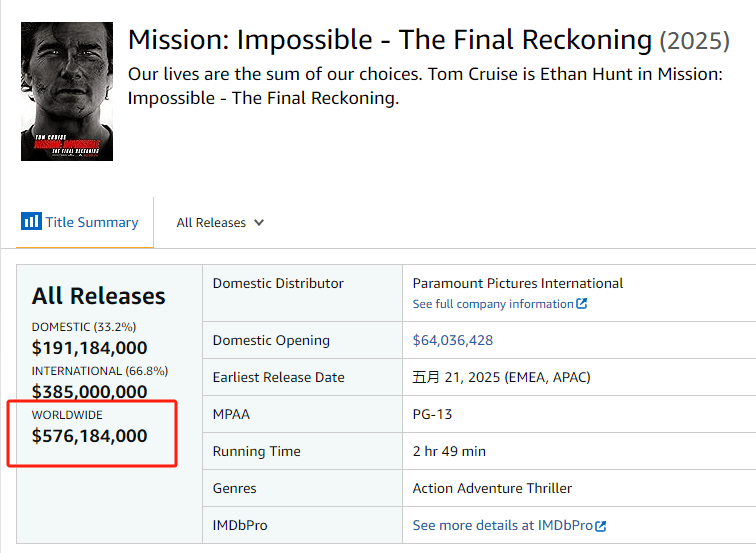Image resolution: width=756 pixels, height=553 pixels.
Task: Click the worldwide gross $576,184,000 figure
Action: tap(90, 435)
